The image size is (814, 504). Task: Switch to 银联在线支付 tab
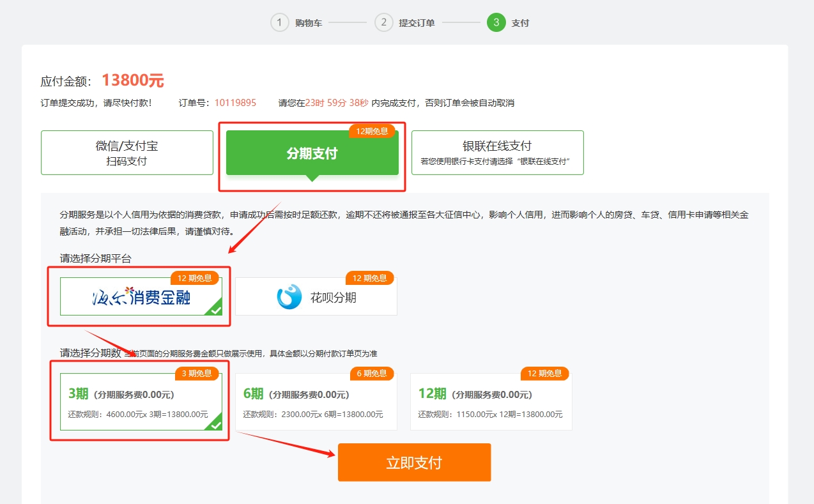coord(497,153)
